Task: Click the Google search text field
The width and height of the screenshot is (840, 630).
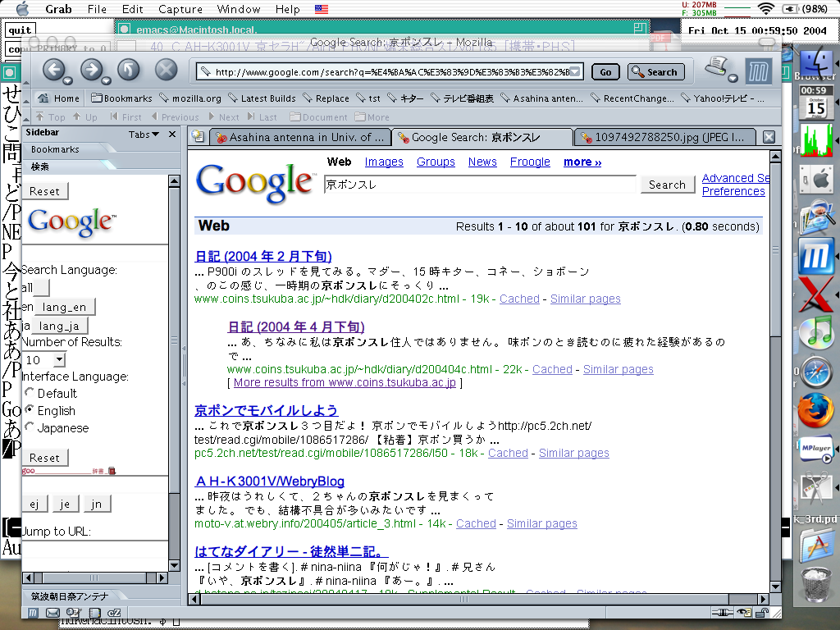Action: pyautogui.click(x=479, y=185)
